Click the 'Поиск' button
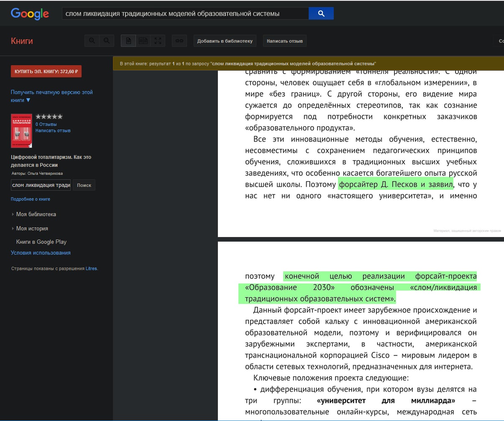Image resolution: width=504 pixels, height=421 pixels. [84, 185]
